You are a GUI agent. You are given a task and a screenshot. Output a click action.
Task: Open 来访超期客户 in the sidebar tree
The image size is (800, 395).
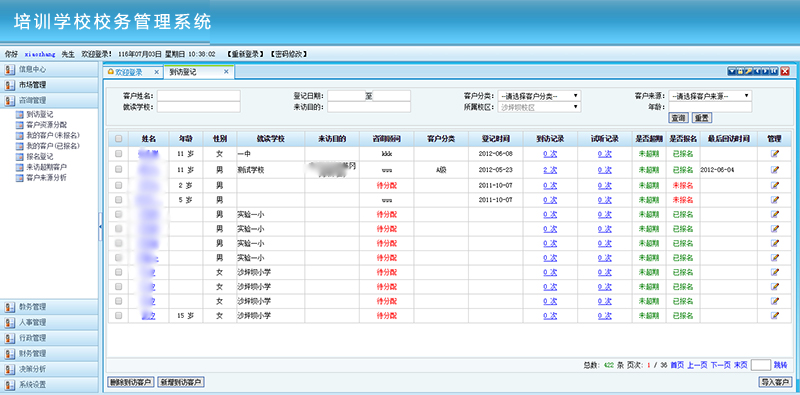point(46,167)
